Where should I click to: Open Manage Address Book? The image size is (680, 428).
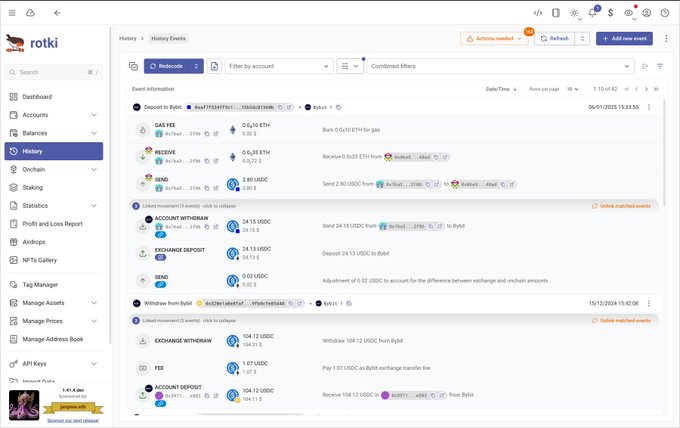tap(54, 339)
